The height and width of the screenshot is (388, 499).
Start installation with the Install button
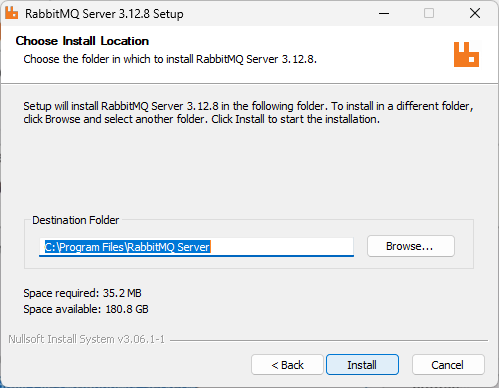(x=362, y=365)
